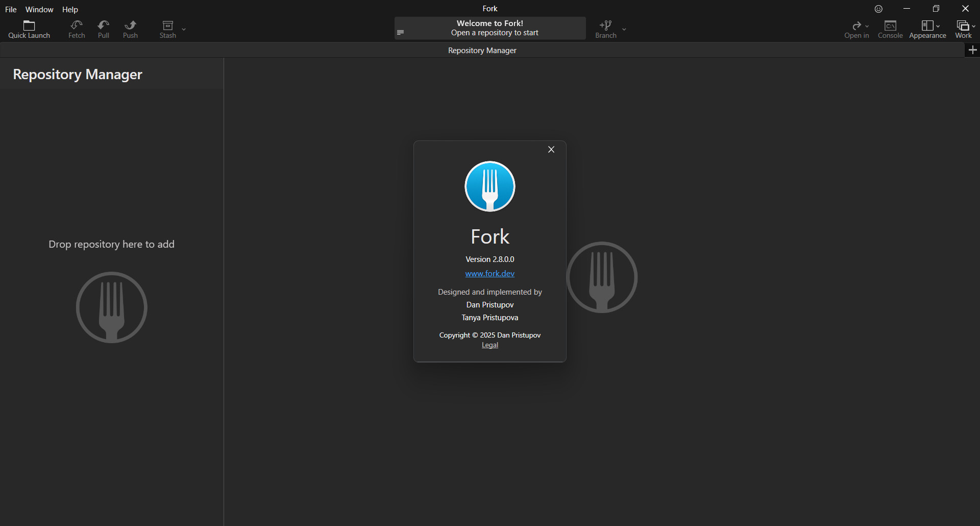This screenshot has height=526, width=980.
Task: Minimize the Fork window
Action: coord(907,9)
